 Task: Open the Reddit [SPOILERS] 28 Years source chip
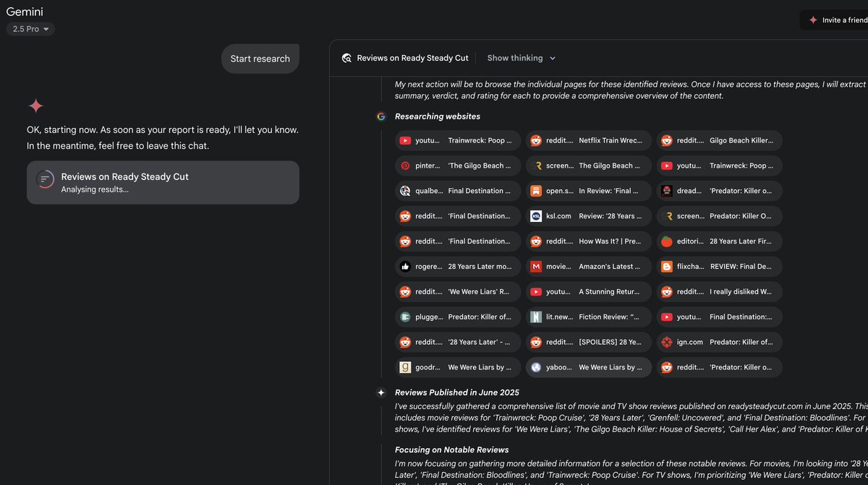(x=589, y=343)
